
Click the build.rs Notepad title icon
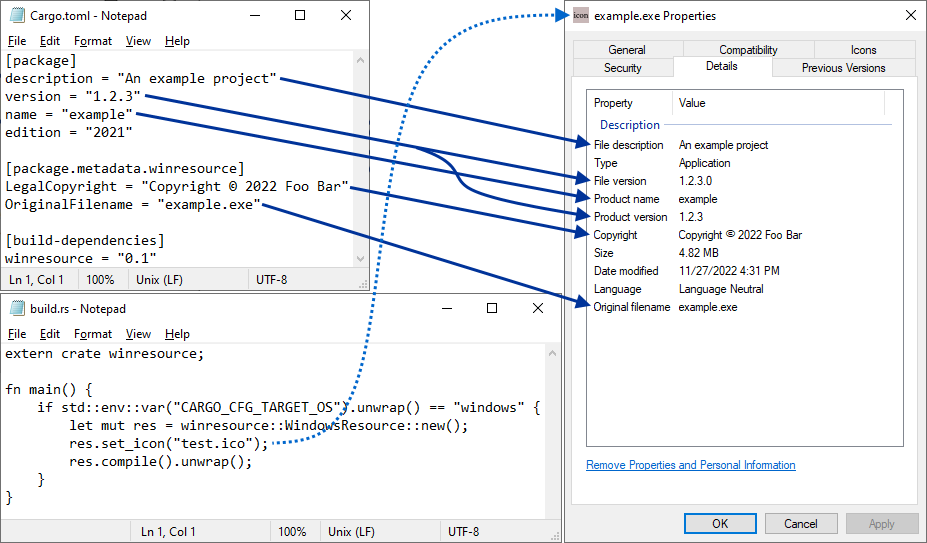[x=17, y=308]
